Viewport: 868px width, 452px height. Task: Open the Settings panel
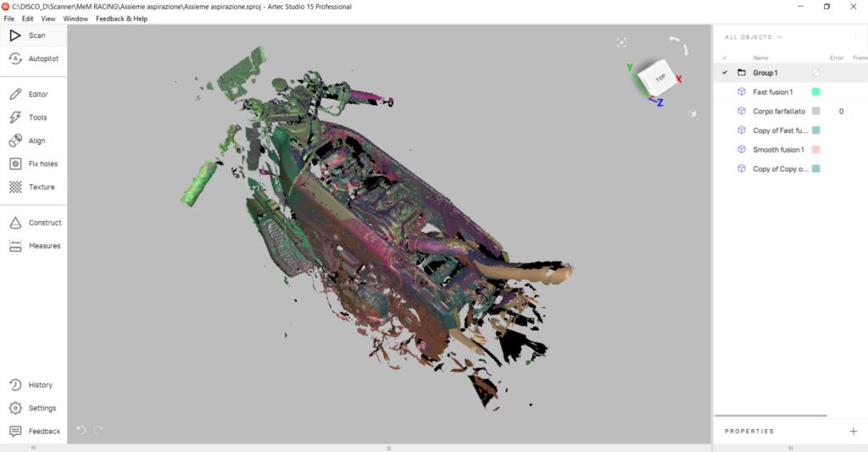(33, 408)
